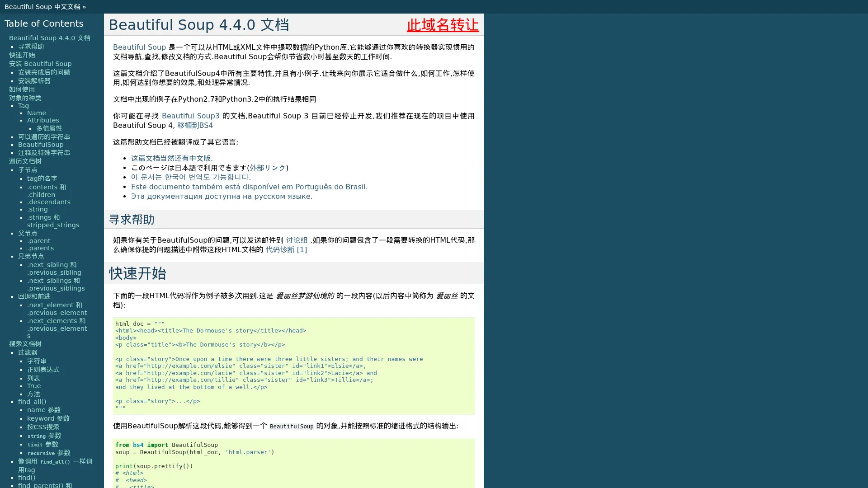
Task: Open True sidebar entry
Action: click(x=34, y=386)
